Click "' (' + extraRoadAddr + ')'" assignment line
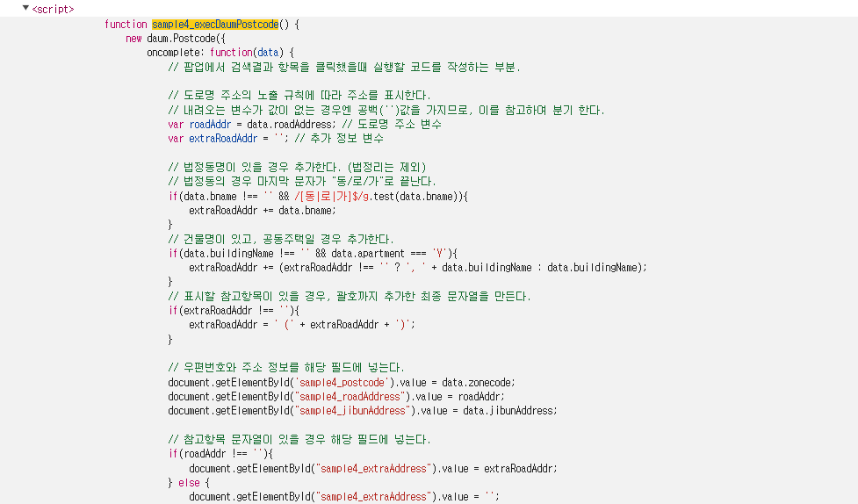 pyautogui.click(x=302, y=325)
